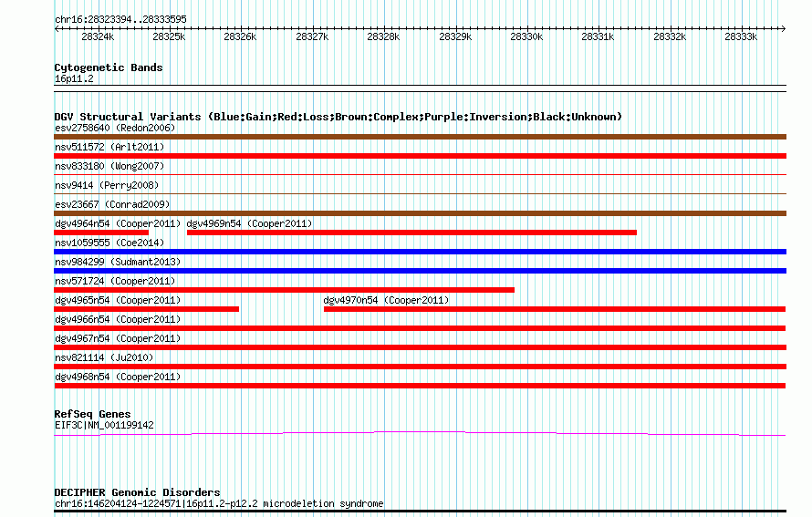
Task: Open variant label esv23667 (Conrad2009)
Action: point(112,204)
